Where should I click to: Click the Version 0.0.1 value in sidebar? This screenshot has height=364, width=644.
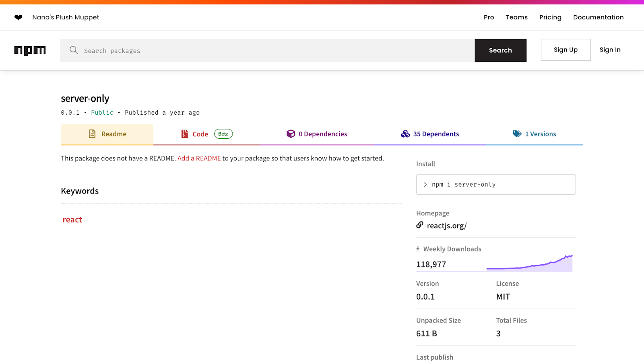425,297
